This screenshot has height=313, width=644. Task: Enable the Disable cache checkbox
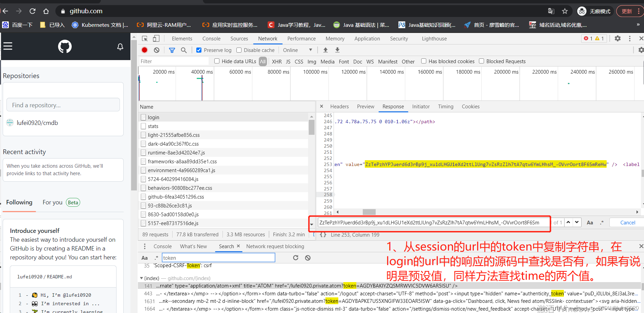click(x=239, y=50)
